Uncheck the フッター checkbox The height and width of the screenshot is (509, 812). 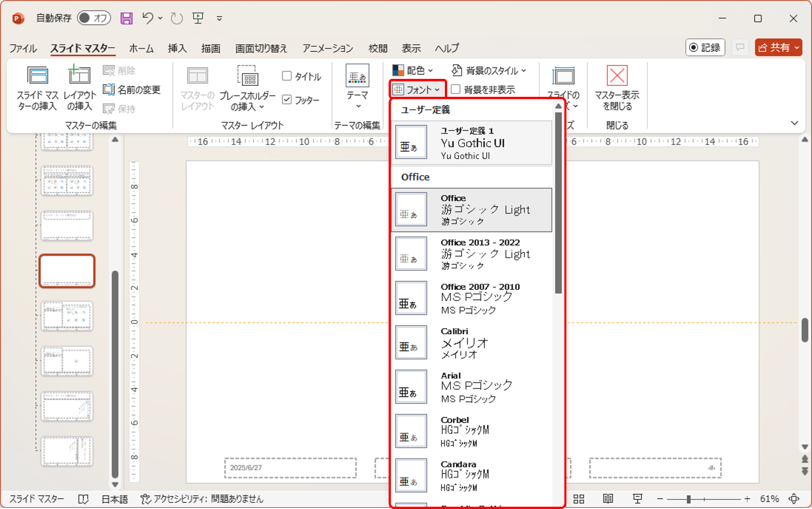point(287,100)
